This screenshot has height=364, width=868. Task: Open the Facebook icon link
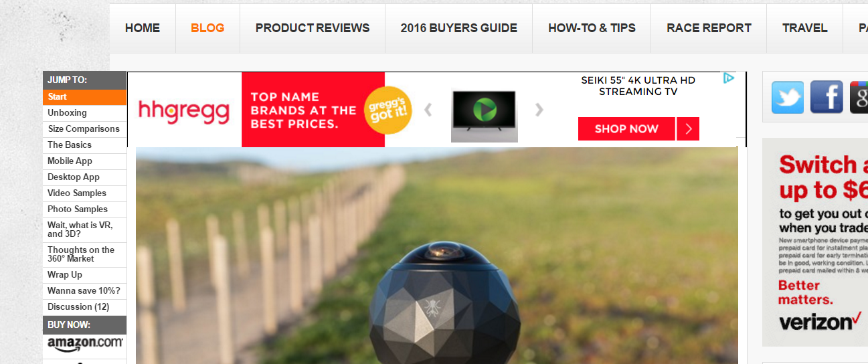pos(827,97)
